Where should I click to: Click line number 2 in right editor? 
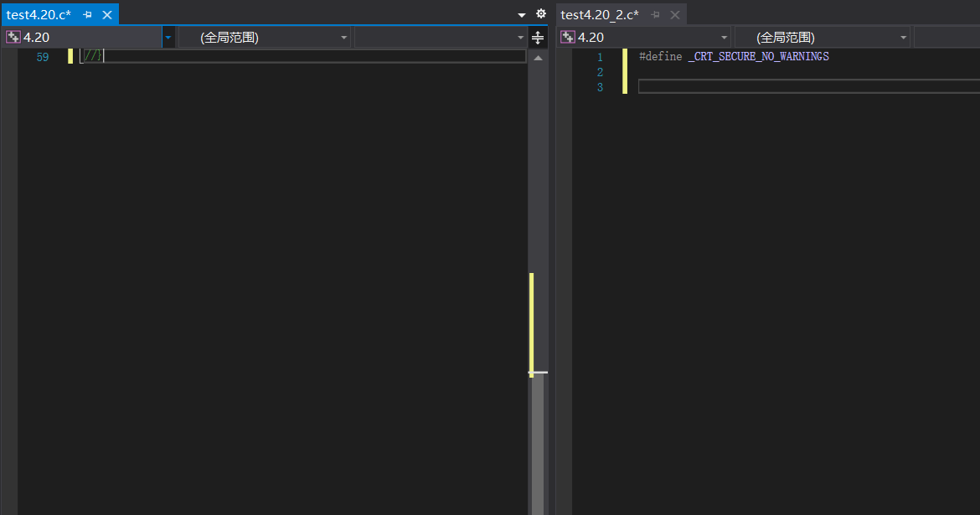[x=600, y=73]
